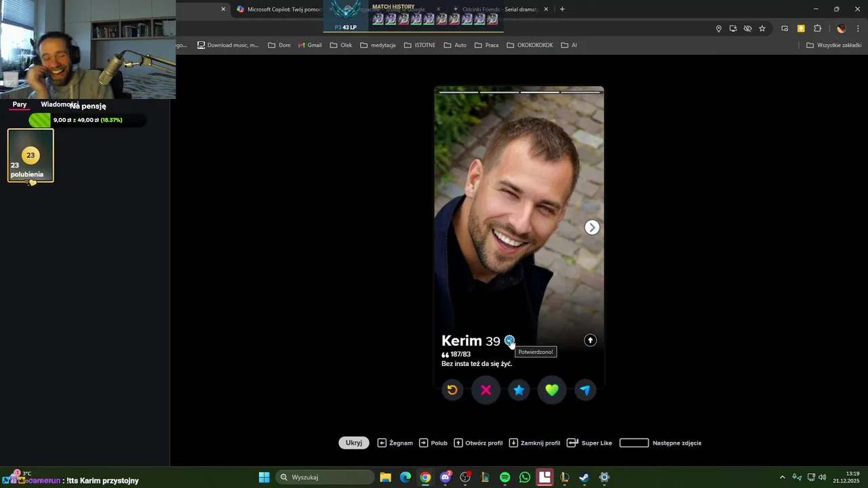This screenshot has width=868, height=488.
Task: Open a new browser tab
Action: coord(562,9)
